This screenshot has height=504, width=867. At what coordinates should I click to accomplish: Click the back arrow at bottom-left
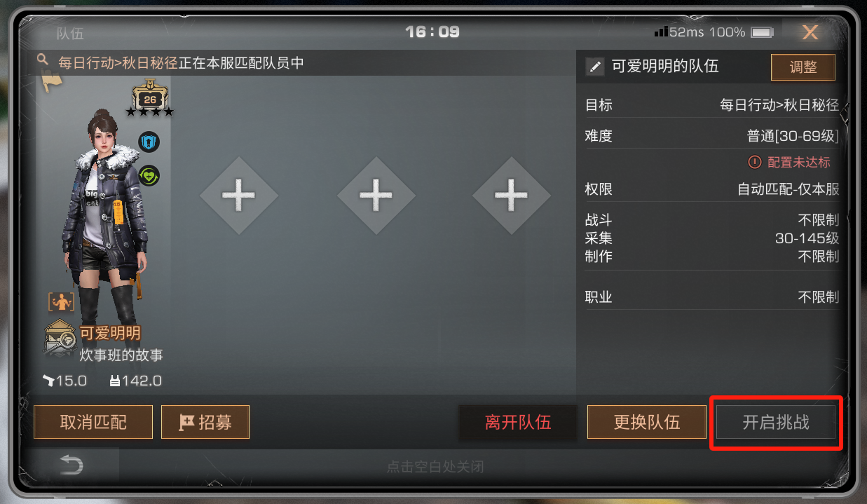(71, 465)
